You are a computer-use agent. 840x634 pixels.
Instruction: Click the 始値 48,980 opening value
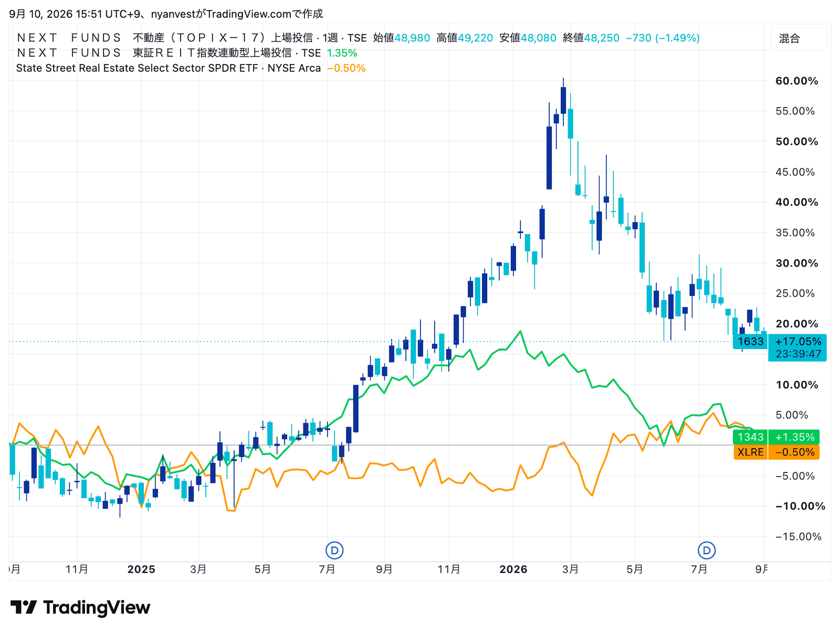pyautogui.click(x=402, y=38)
